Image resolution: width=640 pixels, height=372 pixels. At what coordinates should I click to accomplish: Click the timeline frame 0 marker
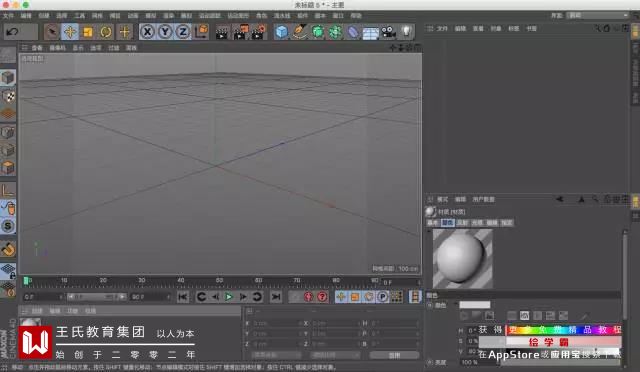tap(27, 281)
